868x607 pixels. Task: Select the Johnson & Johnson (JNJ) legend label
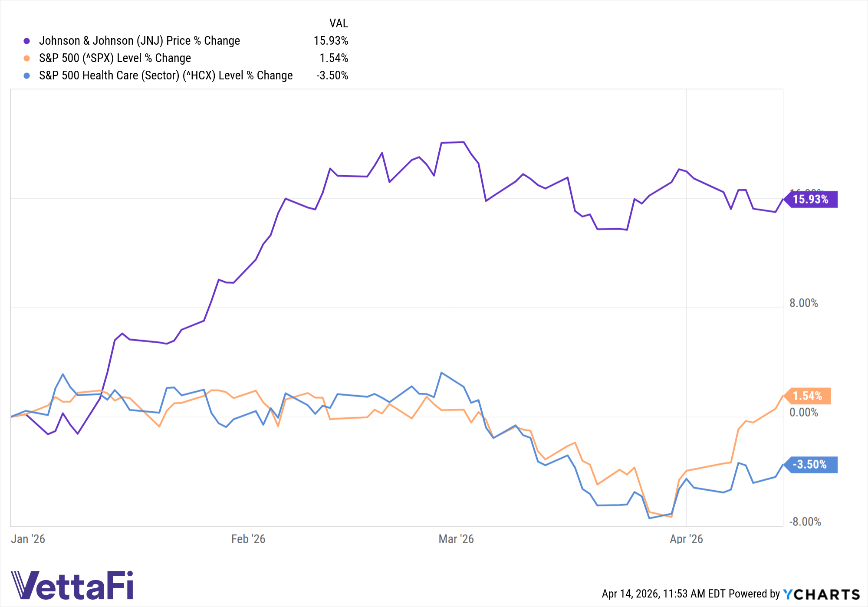pos(139,41)
